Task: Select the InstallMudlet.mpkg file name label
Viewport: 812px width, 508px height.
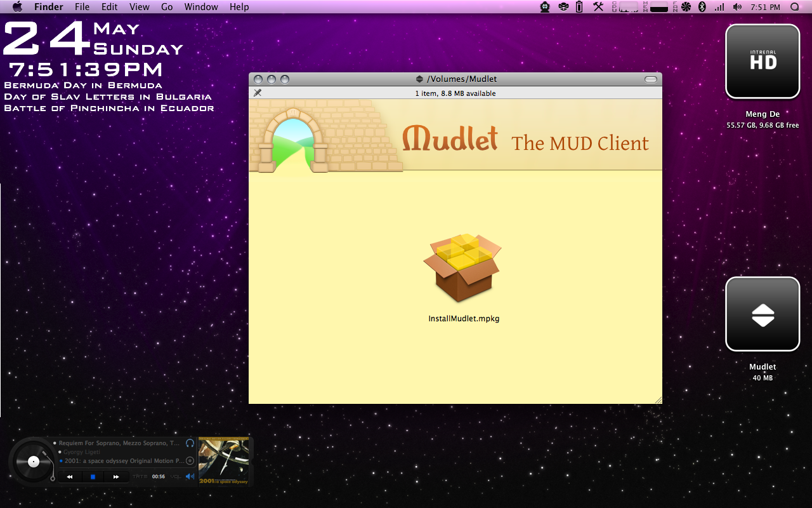Action: [464, 319]
